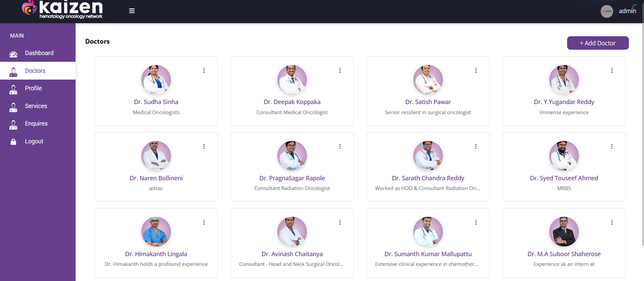Open Enquires from the sidebar
Screen dimensions: 644x281
[38, 124]
